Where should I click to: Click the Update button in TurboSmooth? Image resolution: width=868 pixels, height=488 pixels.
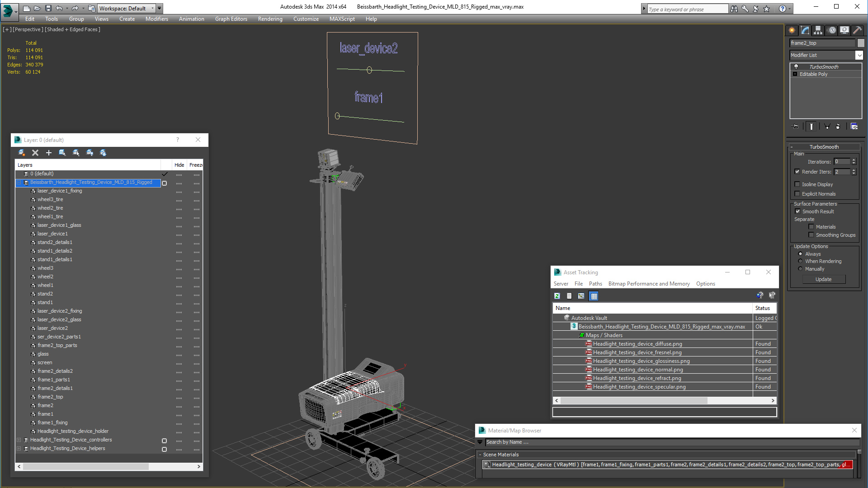(x=823, y=279)
